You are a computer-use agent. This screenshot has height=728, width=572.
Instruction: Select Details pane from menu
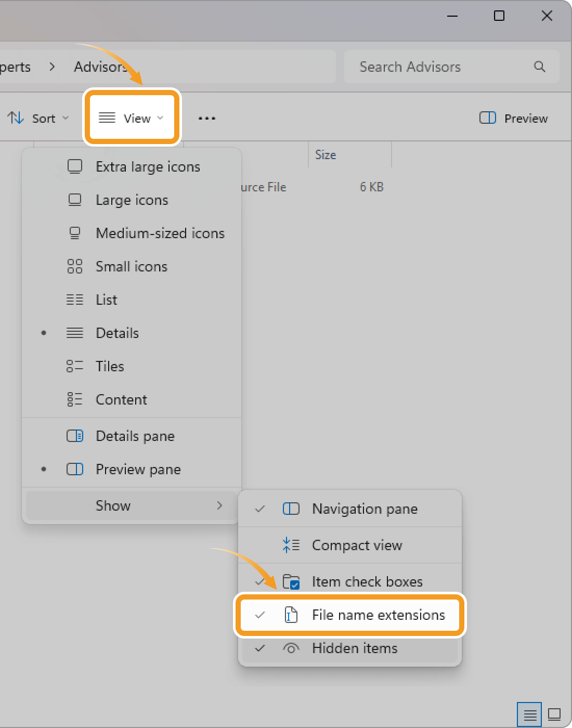135,436
